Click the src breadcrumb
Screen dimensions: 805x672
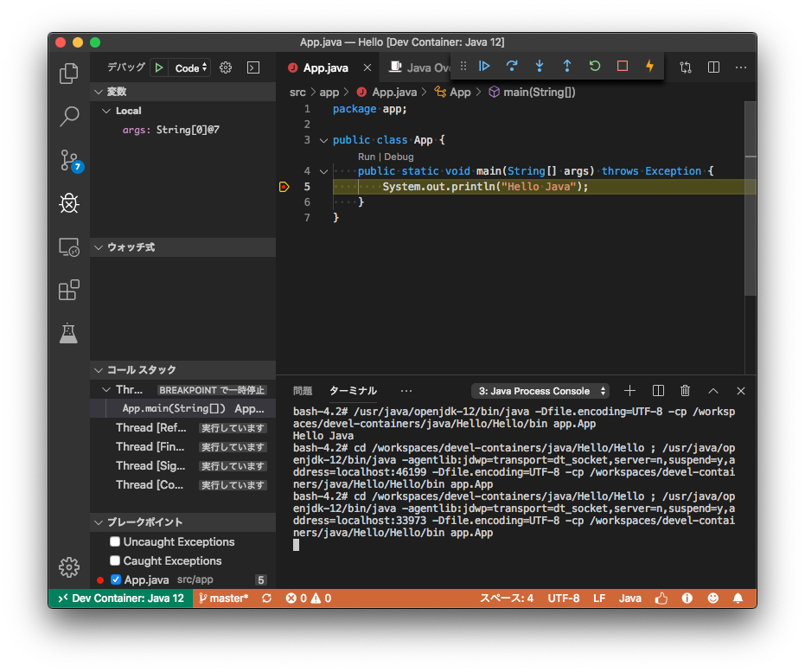[297, 93]
